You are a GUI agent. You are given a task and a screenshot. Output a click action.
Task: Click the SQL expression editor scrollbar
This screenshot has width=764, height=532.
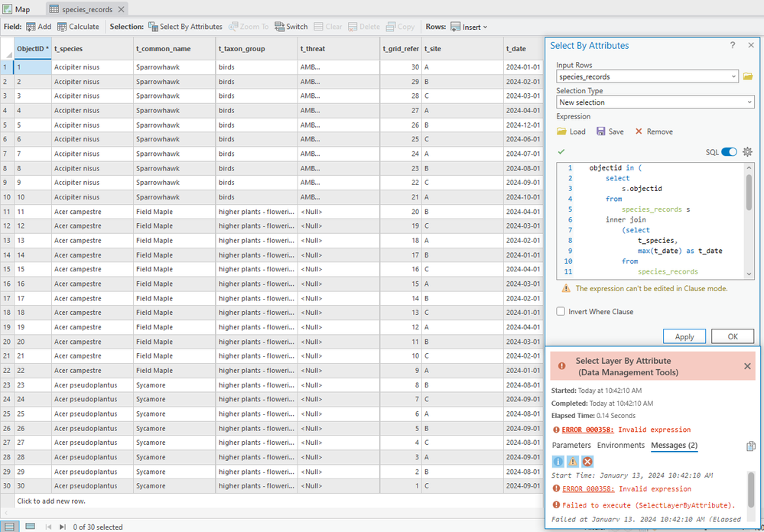point(749,191)
